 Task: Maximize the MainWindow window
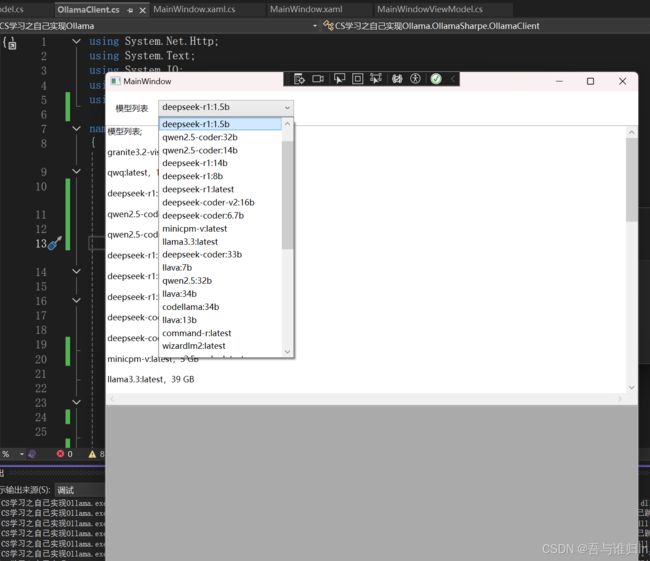(590, 81)
